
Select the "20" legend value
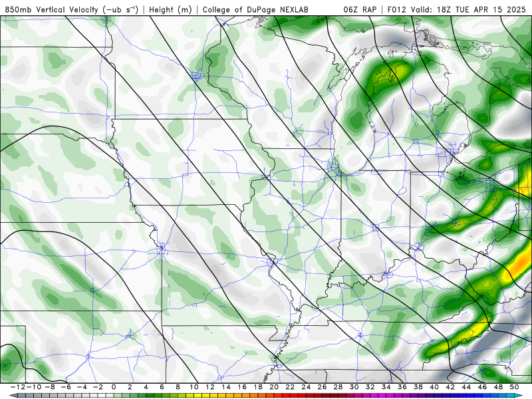pyautogui.click(x=274, y=387)
